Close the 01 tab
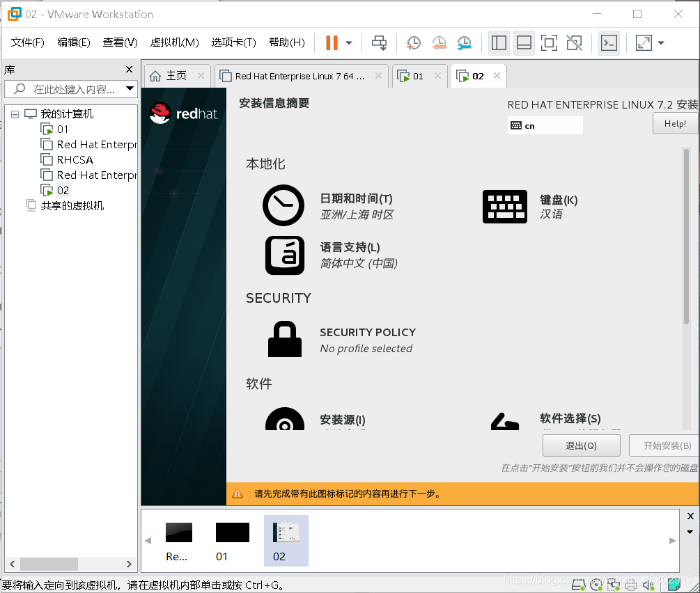 point(437,76)
